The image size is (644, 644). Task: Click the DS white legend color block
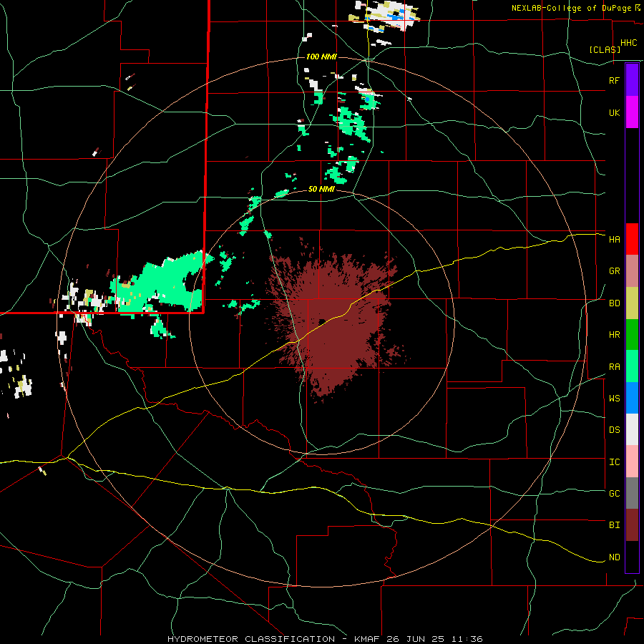point(632,429)
